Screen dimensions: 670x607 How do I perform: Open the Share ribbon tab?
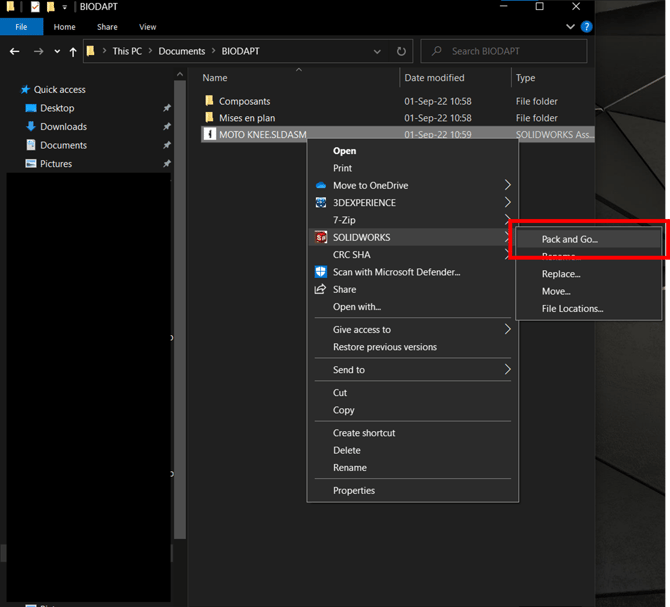tap(107, 27)
